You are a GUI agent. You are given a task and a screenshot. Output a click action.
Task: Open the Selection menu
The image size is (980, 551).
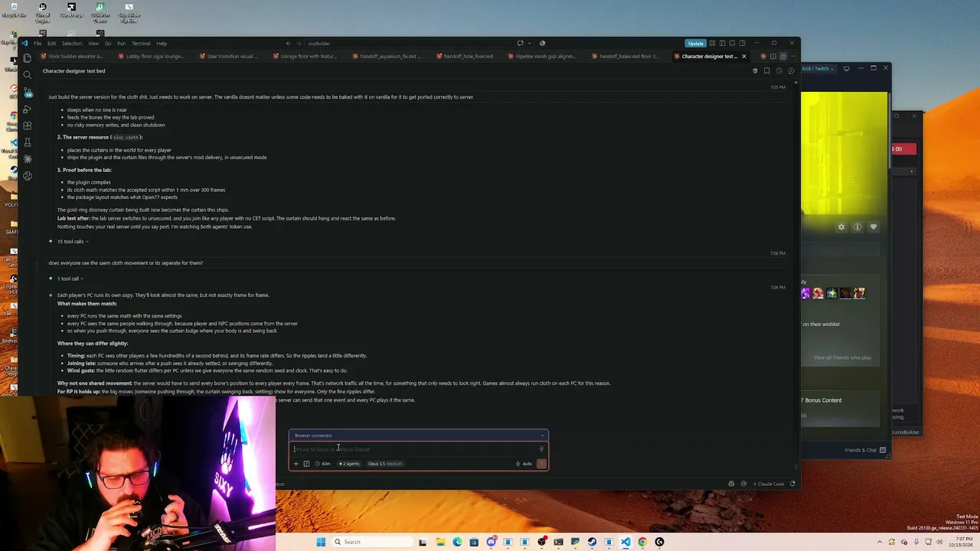click(72, 44)
